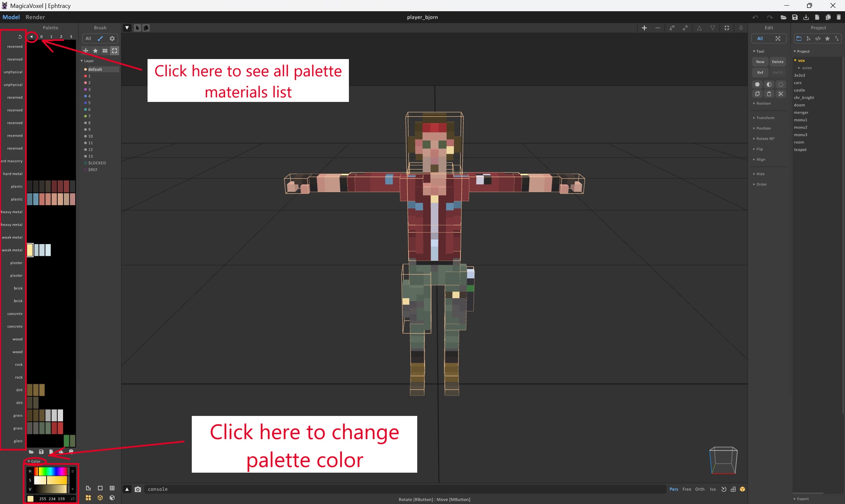Viewport: 845px width, 504px height.
Task: Click the trash delete icon at top right
Action: (838, 17)
